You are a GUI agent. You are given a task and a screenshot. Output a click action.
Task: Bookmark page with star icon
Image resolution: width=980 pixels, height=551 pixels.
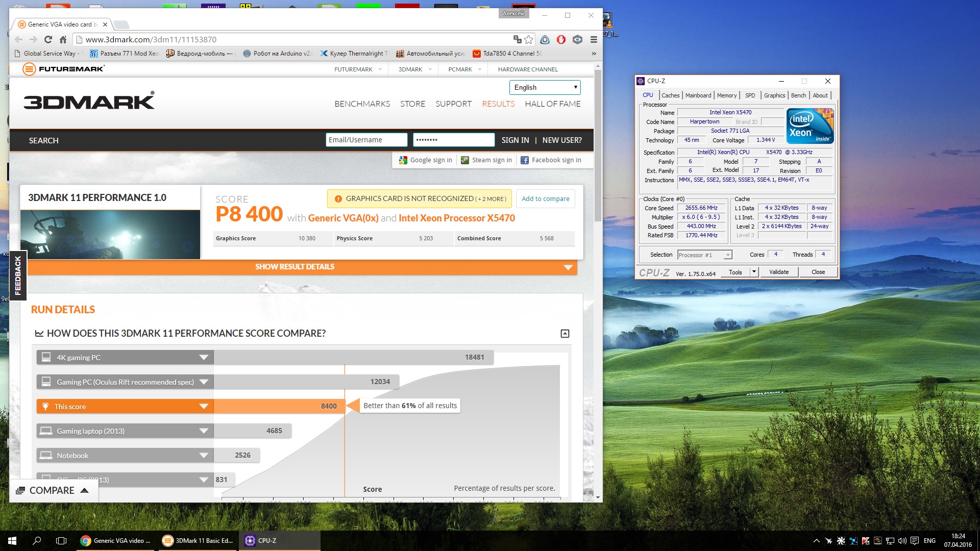529,39
